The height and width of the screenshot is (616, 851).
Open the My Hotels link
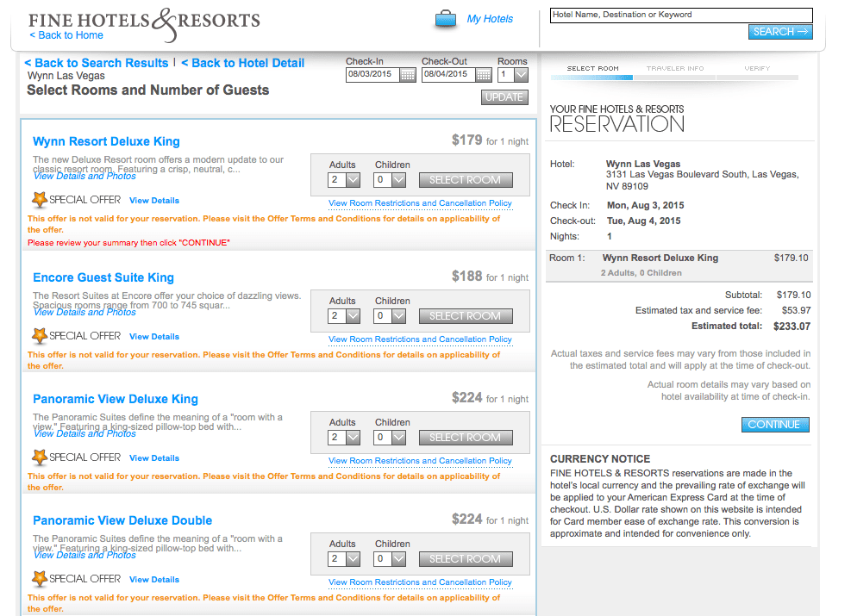[x=490, y=19]
